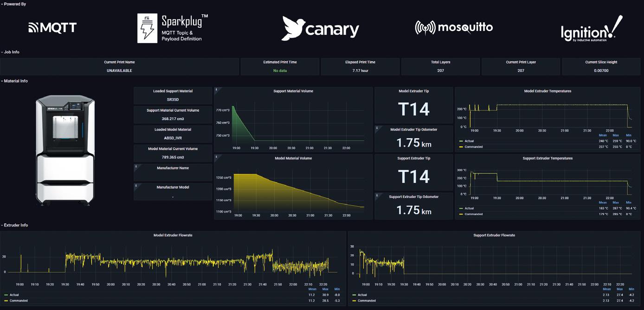Click info icon on Support Extruder Tip Odometer

(377, 195)
